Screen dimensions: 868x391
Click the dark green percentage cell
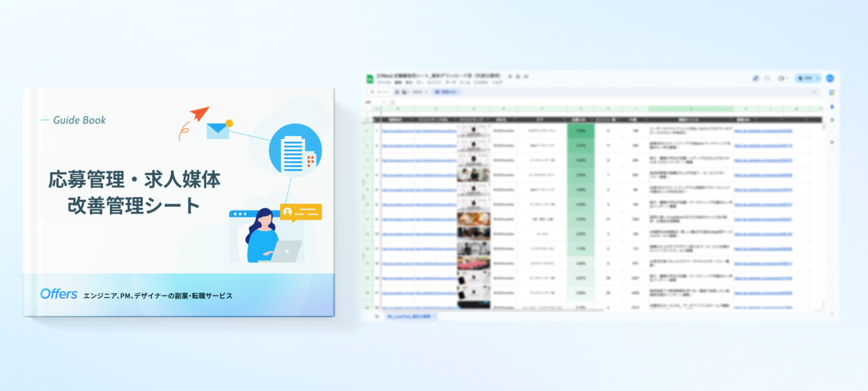tap(580, 131)
